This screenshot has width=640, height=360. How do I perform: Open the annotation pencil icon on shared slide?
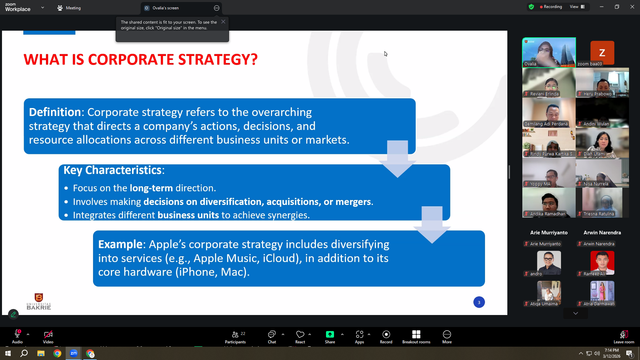[13, 314]
